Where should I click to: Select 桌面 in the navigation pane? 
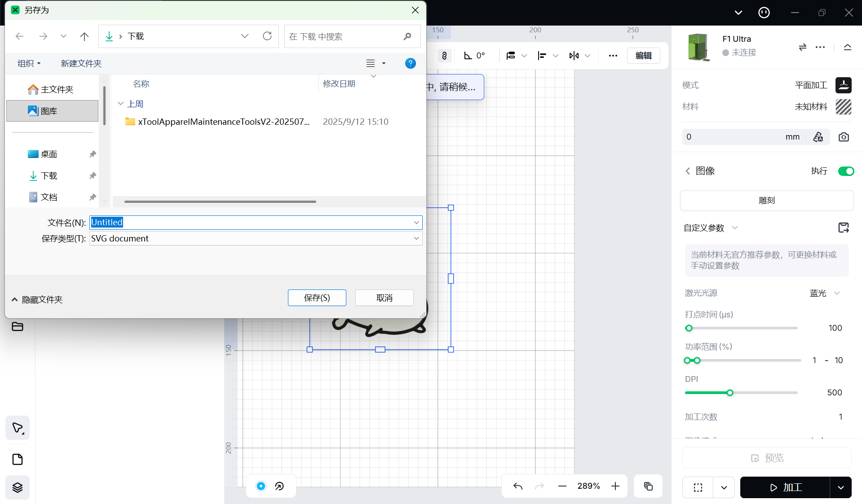pos(49,154)
